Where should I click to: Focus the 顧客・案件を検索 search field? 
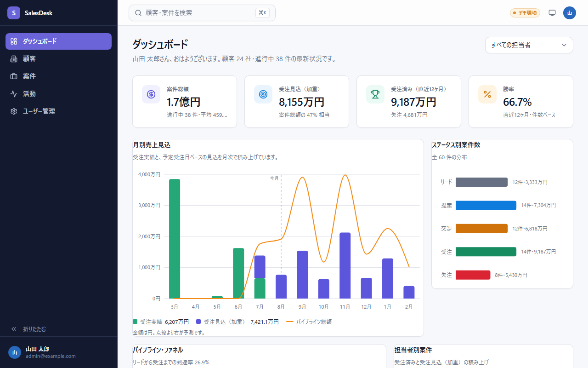pyautogui.click(x=202, y=13)
